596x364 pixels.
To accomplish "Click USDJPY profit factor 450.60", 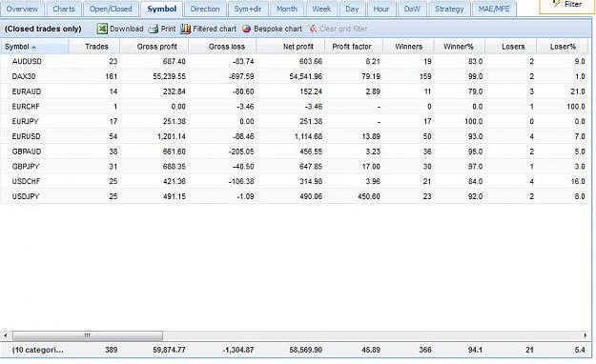I will pos(369,196).
